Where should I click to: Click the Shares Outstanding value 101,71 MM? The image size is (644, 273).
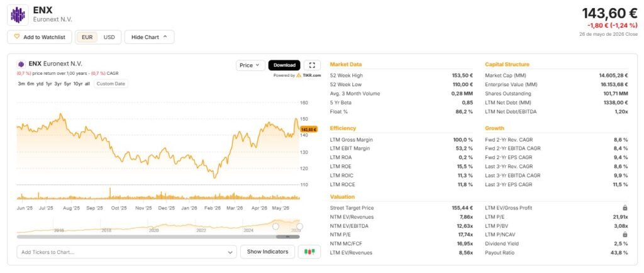pos(617,94)
